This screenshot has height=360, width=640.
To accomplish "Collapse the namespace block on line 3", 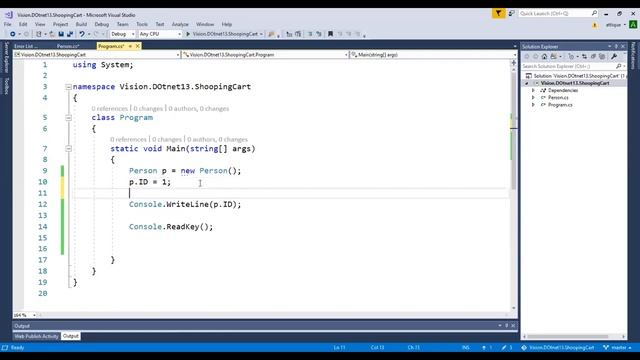I will [69, 87].
